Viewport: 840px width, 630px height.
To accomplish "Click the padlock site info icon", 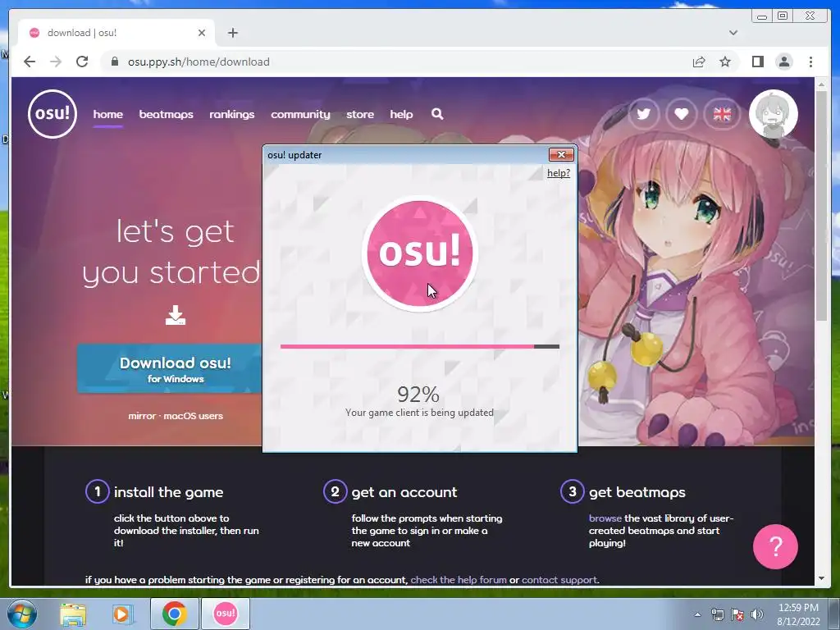I will [114, 62].
